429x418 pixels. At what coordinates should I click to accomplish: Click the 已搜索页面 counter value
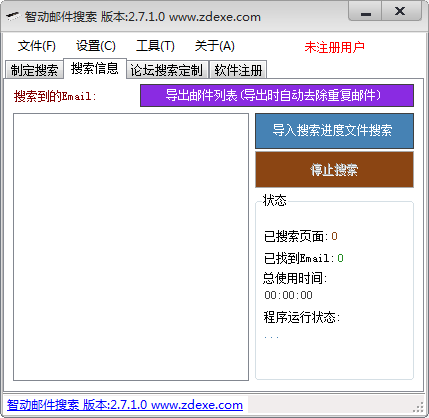pyautogui.click(x=334, y=236)
